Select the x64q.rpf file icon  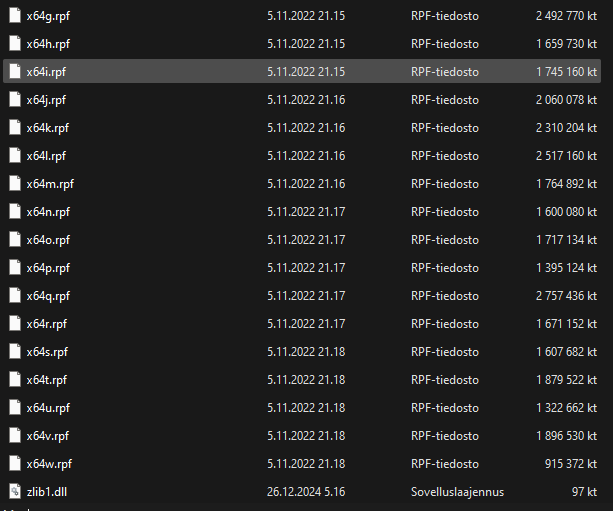(x=14, y=296)
